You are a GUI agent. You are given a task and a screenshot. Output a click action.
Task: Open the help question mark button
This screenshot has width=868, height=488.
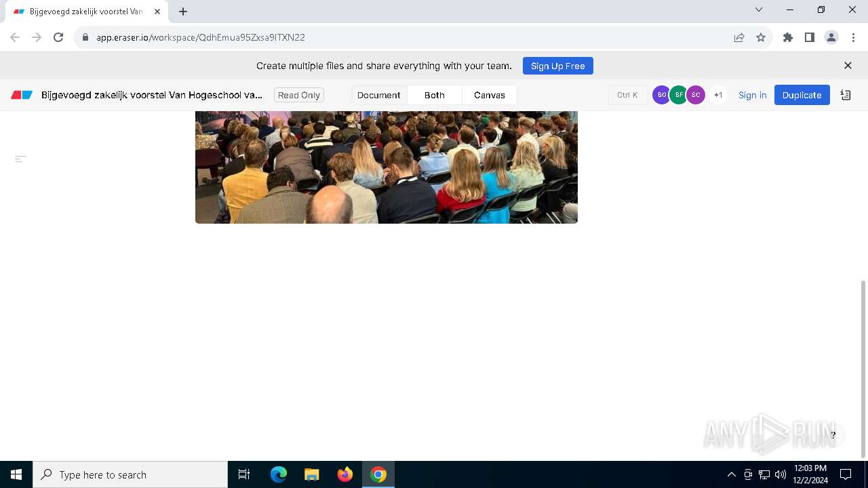click(x=833, y=435)
